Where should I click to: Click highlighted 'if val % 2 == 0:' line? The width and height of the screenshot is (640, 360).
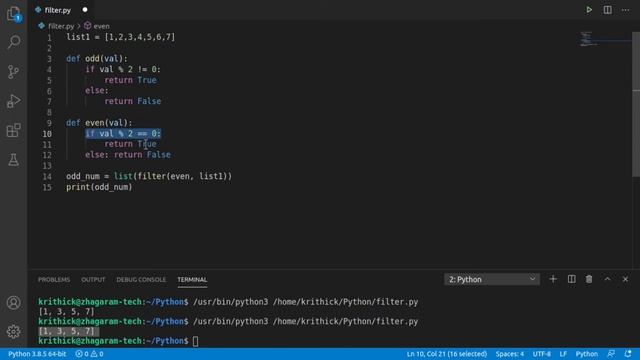[x=123, y=133]
